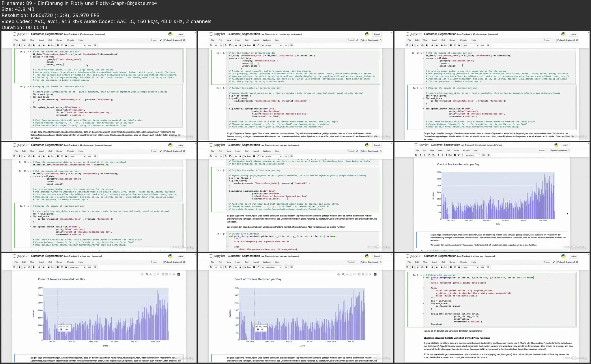Open the Markdown cell-type dropdown in middle-right frame
Screen dimensions: 591x364
[x=473, y=155]
